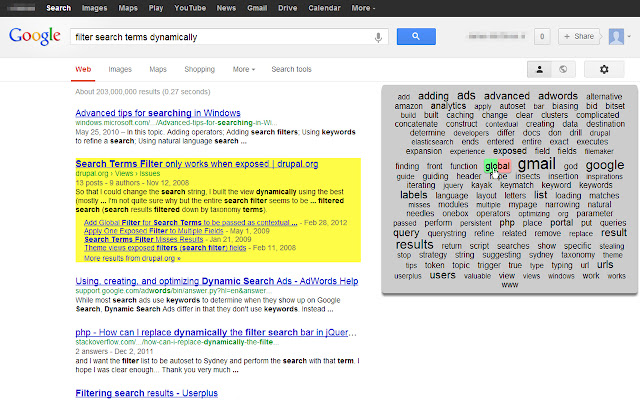Switch to Shopping results tab
This screenshot has height=400, width=640.
[199, 69]
